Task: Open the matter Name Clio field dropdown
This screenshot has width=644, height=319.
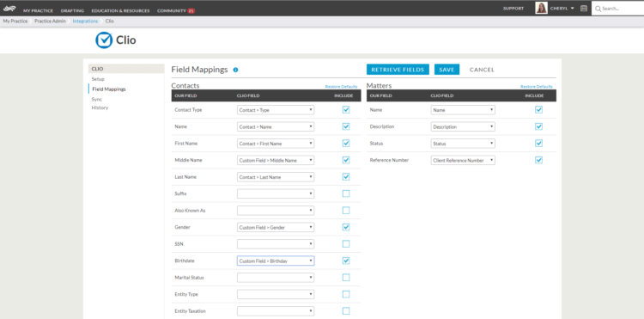Action: 463,110
